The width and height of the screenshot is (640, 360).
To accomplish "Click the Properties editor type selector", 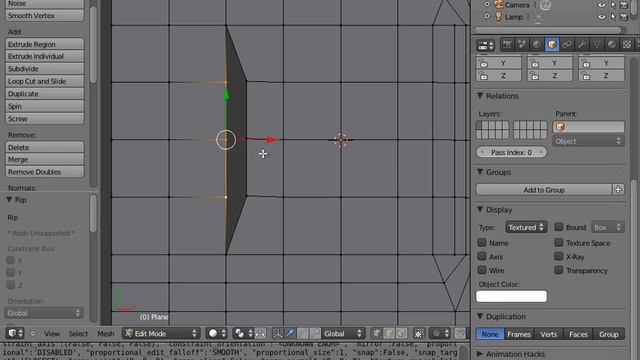I will point(486,45).
